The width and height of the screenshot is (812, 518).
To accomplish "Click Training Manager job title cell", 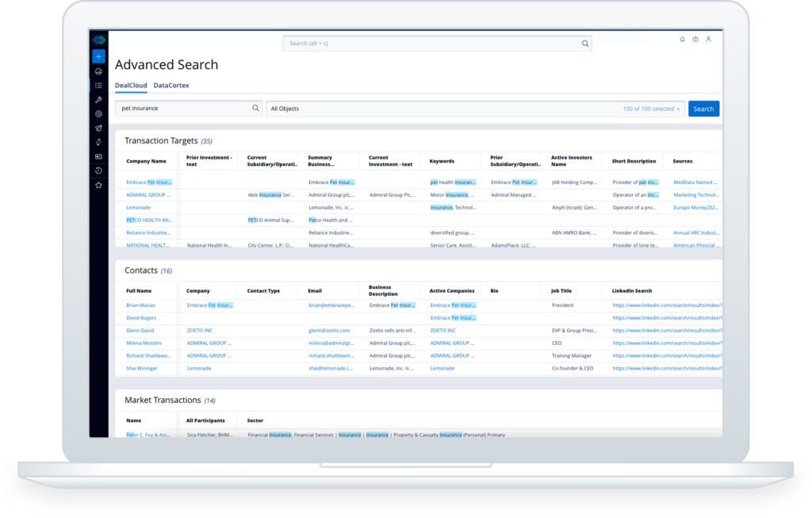I will point(572,356).
